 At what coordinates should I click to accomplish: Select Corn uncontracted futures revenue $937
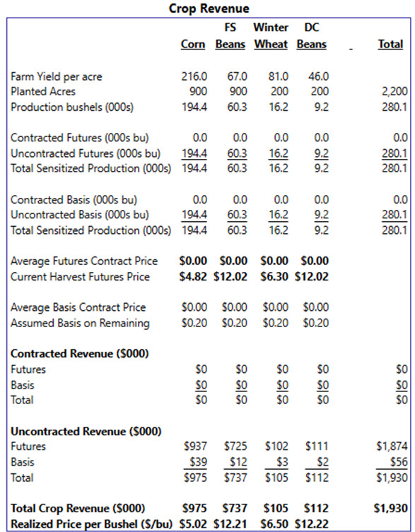pos(195,447)
